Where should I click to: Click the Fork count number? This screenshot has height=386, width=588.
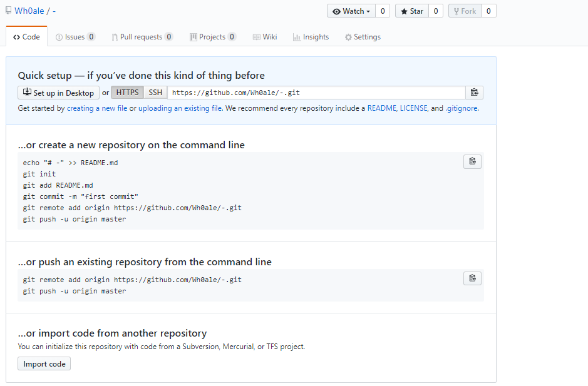(x=488, y=11)
